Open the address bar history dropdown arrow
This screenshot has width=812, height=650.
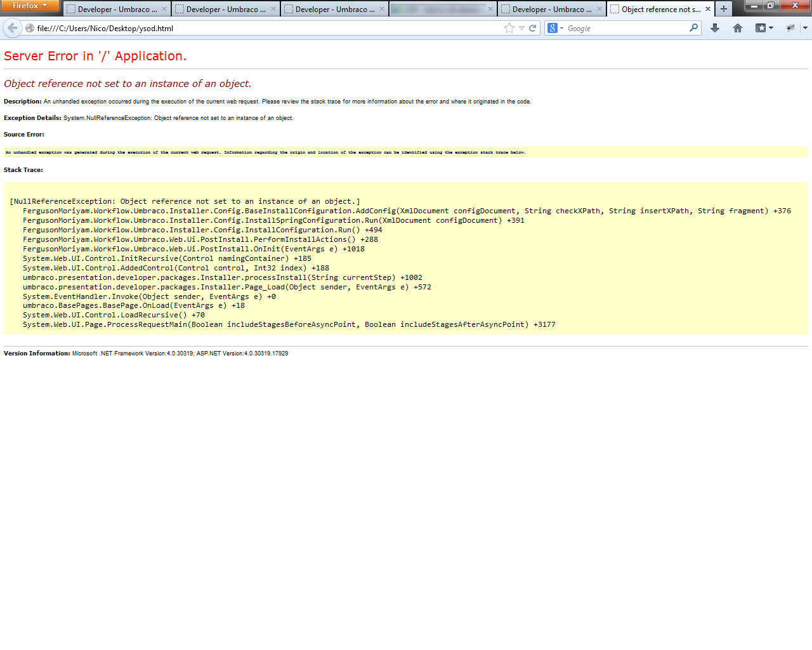coord(521,28)
